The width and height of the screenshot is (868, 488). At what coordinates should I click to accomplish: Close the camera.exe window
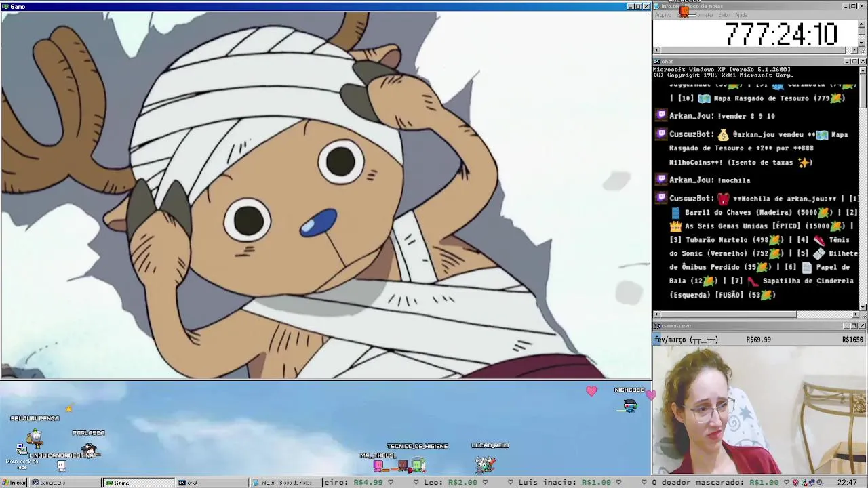point(863,326)
